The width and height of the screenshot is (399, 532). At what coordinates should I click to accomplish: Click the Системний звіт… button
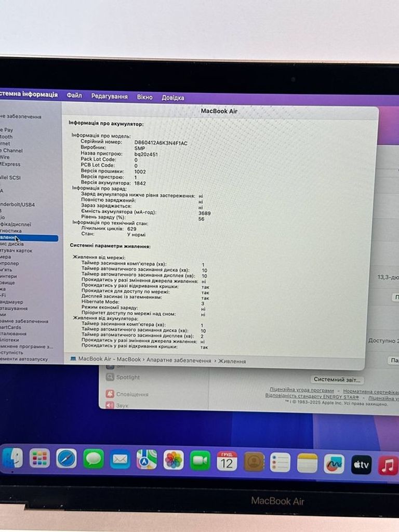pyautogui.click(x=337, y=379)
